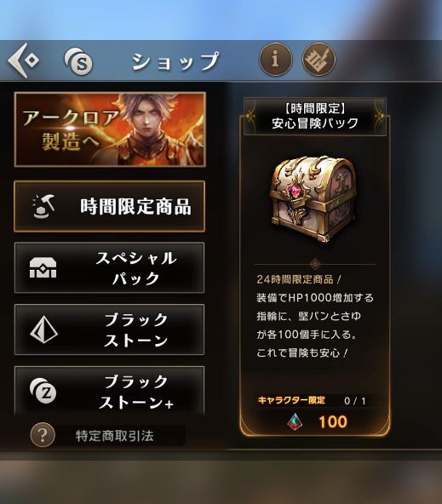Viewport: 442px width, 504px height.
Task: Open the 特定商取引法 link
Action: [x=114, y=436]
